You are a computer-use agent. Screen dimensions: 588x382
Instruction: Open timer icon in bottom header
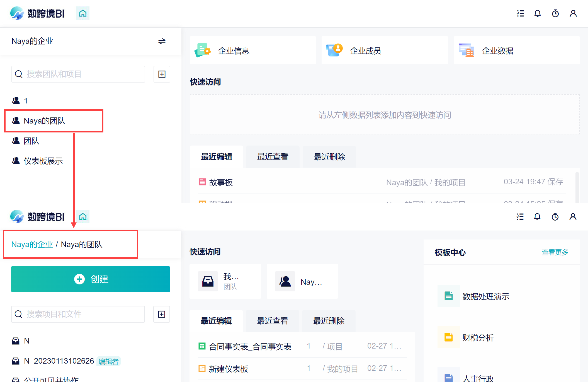tap(555, 217)
